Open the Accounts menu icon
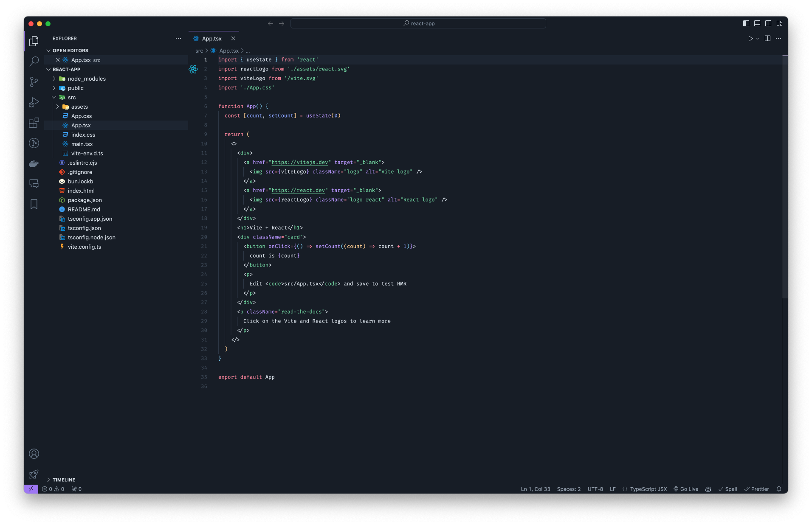812x525 pixels. pos(34,454)
